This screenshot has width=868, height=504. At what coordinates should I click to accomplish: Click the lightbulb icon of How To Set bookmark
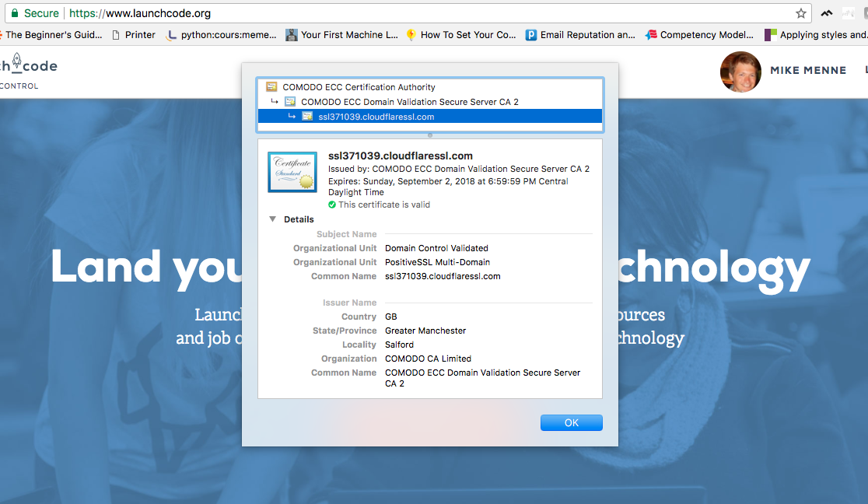(x=411, y=35)
